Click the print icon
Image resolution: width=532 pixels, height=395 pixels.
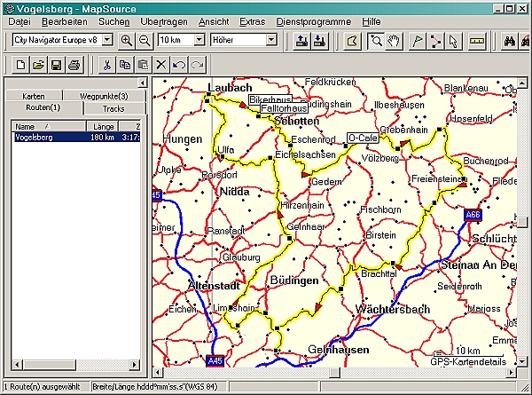point(75,64)
